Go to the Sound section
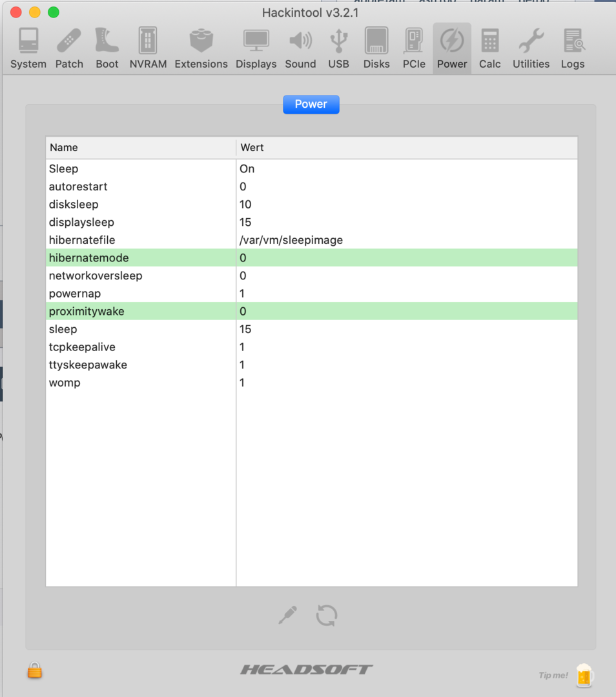This screenshot has height=697, width=616. pos(300,48)
